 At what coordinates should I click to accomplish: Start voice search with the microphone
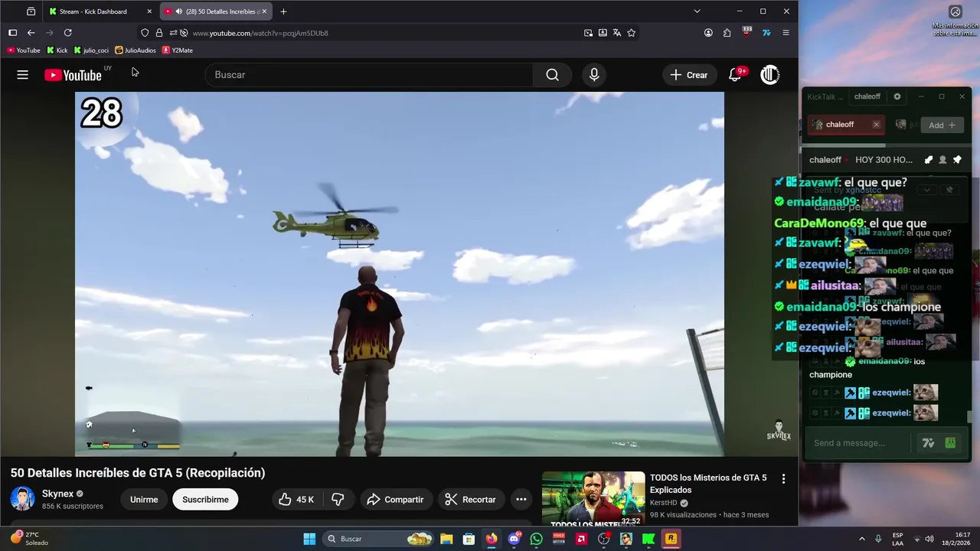coord(594,75)
